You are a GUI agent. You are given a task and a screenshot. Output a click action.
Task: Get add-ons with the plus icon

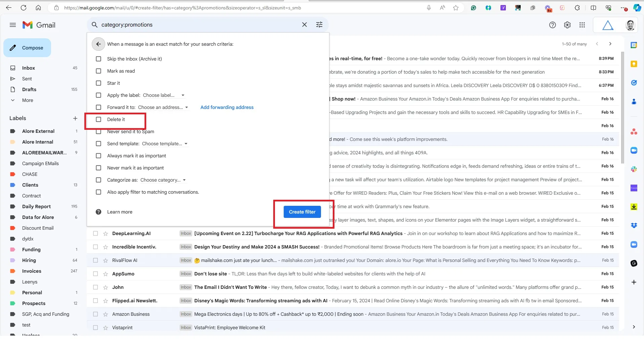tap(634, 282)
